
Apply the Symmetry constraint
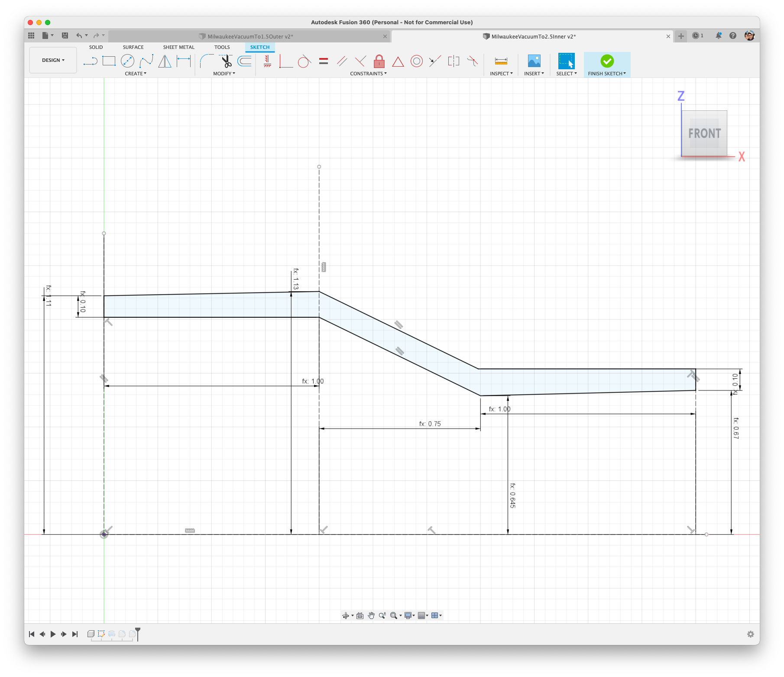[454, 61]
